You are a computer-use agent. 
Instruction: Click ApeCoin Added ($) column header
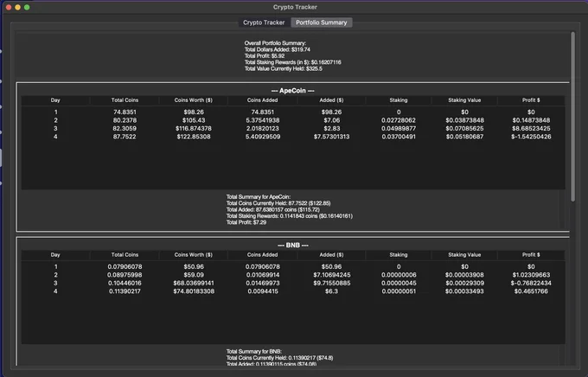pos(331,100)
